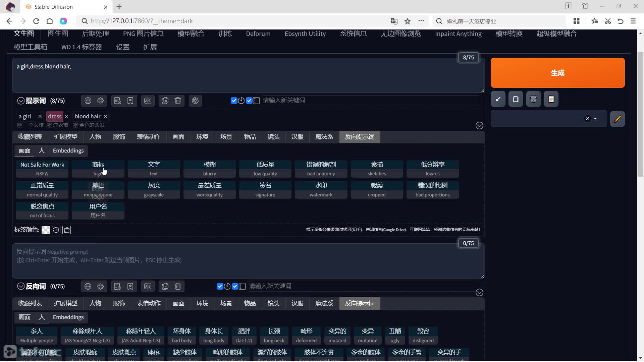Click the ChatGPT icon in the prompt toolbar
This screenshot has height=362, width=644.
tap(195, 101)
